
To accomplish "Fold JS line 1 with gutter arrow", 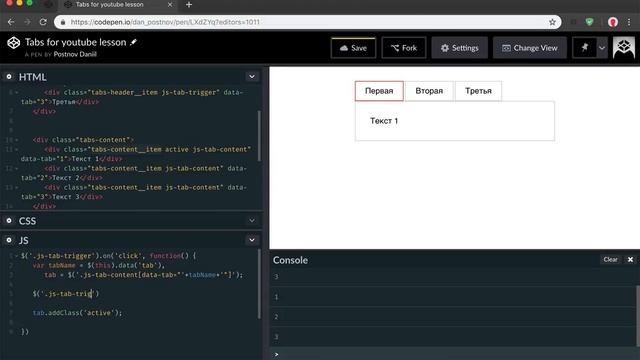I will point(17,256).
